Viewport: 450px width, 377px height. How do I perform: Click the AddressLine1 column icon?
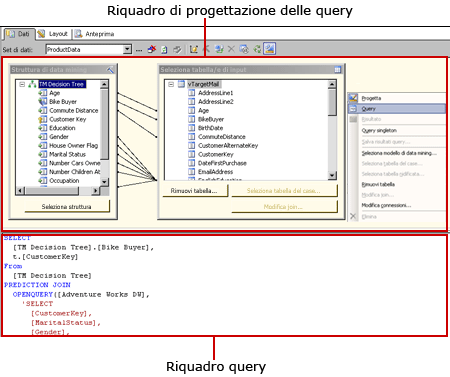(x=192, y=93)
